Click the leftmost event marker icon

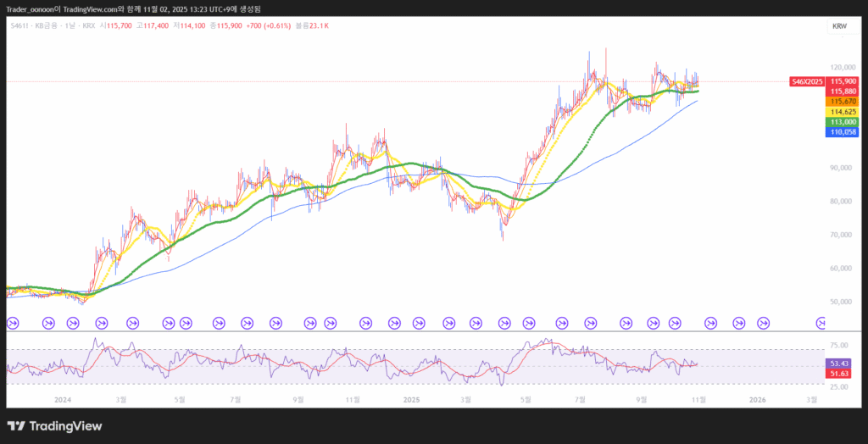[x=13, y=322]
